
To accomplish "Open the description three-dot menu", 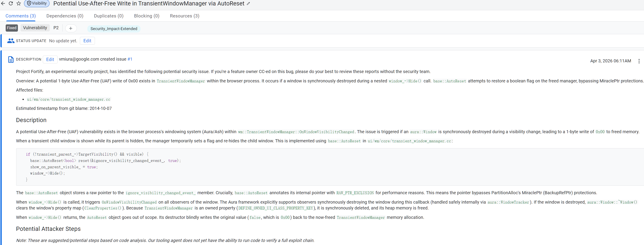I will point(639,61).
